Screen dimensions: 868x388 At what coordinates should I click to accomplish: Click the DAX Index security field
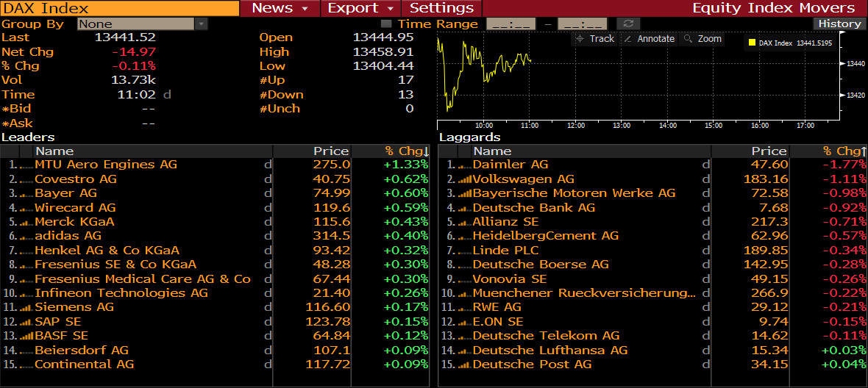tap(120, 8)
